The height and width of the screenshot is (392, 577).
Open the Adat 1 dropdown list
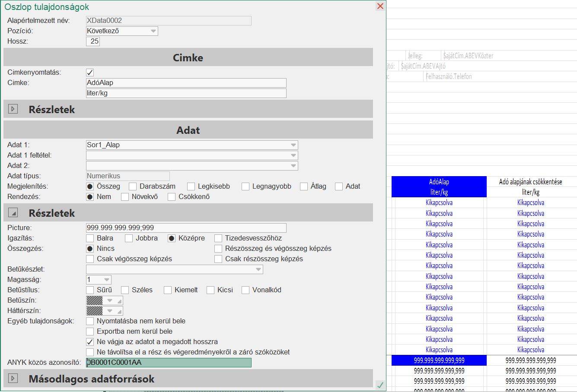pyautogui.click(x=293, y=145)
